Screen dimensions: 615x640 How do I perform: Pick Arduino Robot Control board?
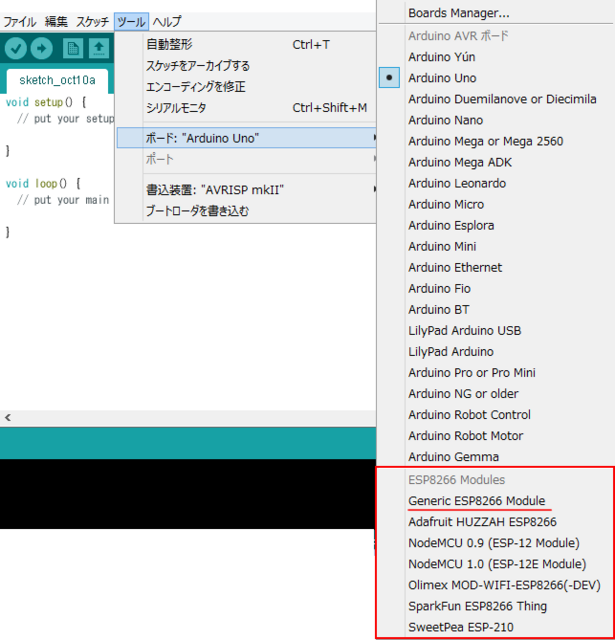coord(496,415)
